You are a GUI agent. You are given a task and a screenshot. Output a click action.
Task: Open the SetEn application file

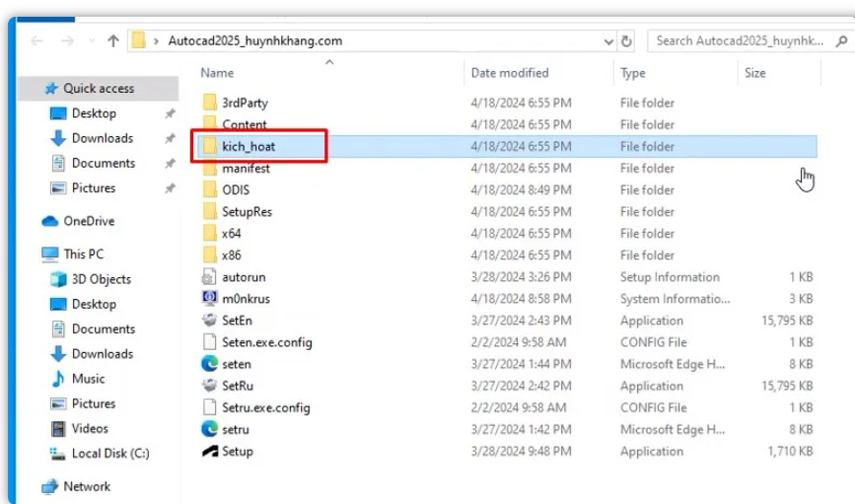[x=237, y=321]
